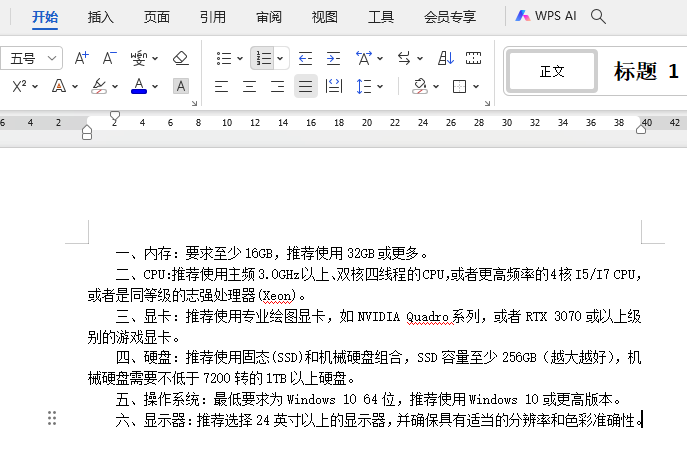Screen dimensions: 687x471
Task: Open paragraph settings dialog launcher
Action: (487, 103)
